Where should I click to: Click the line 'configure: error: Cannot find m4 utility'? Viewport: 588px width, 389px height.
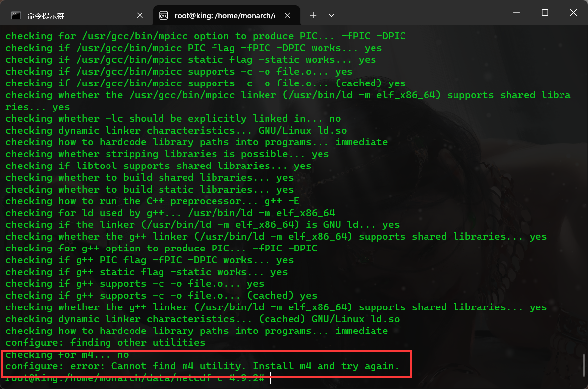tap(203, 366)
